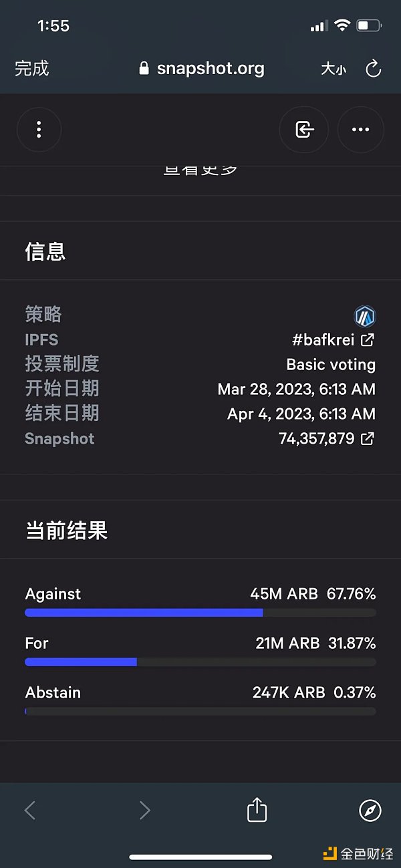Image resolution: width=401 pixels, height=868 pixels.
Task: Tap the lock icon beside snapshot.org
Action: point(144,68)
